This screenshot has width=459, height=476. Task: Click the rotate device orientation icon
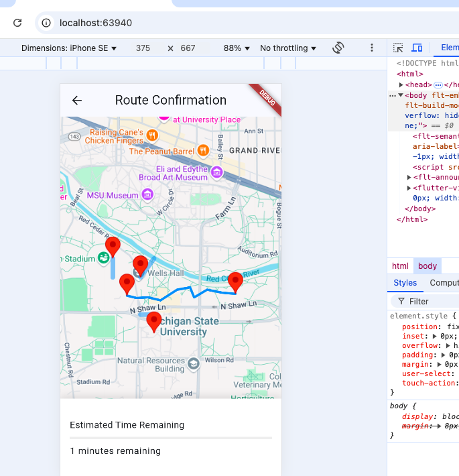338,48
